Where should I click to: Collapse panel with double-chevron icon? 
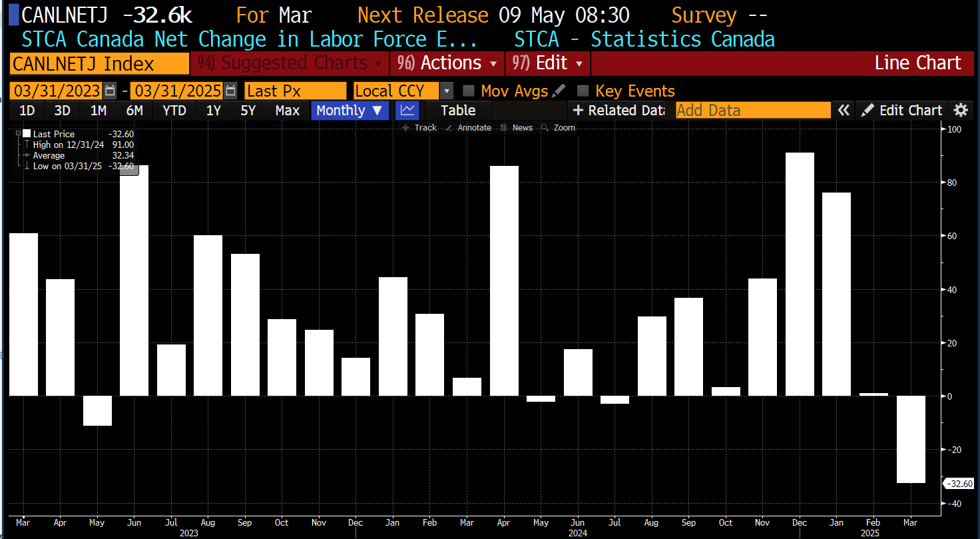844,111
